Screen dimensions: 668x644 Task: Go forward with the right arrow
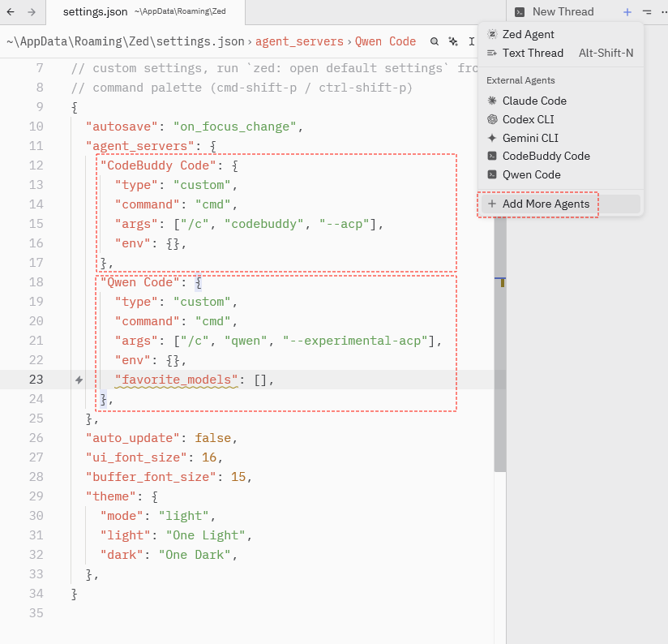32,12
